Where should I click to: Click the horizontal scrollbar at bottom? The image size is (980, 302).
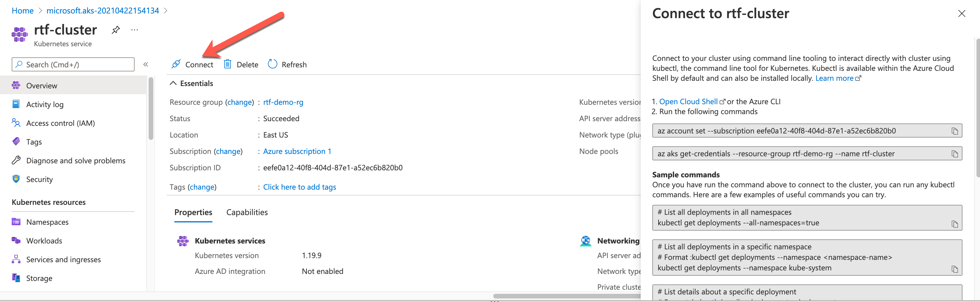pyautogui.click(x=567, y=296)
